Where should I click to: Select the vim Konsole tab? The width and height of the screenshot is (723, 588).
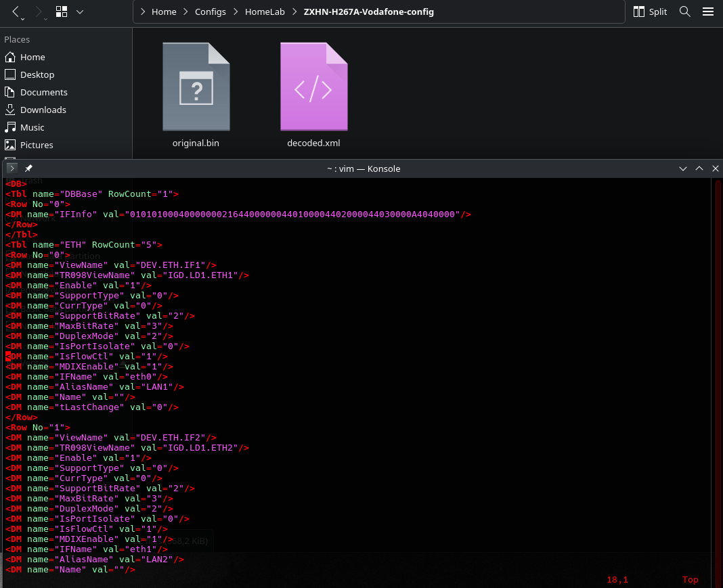point(364,168)
